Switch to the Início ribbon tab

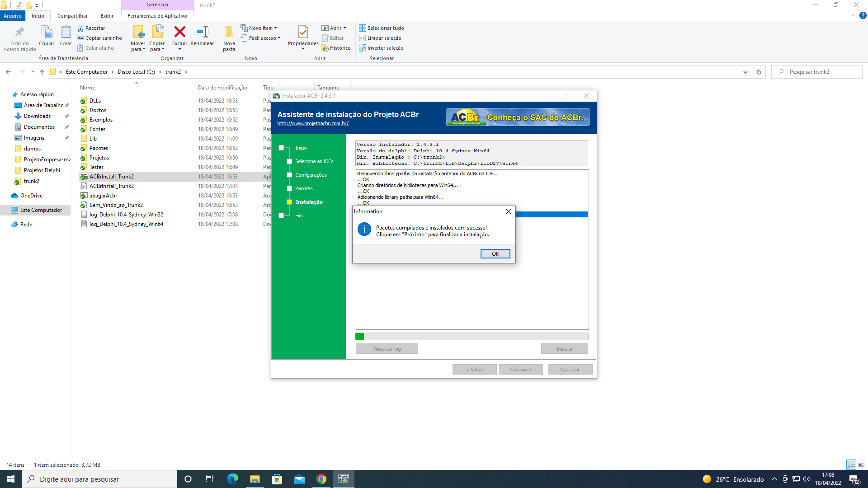[38, 16]
